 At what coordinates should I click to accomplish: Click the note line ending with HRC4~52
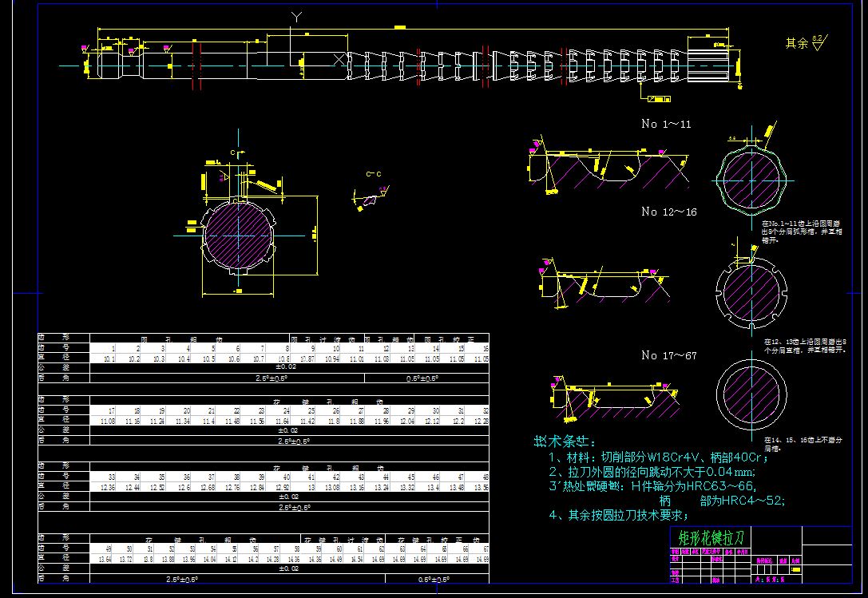[722, 501]
